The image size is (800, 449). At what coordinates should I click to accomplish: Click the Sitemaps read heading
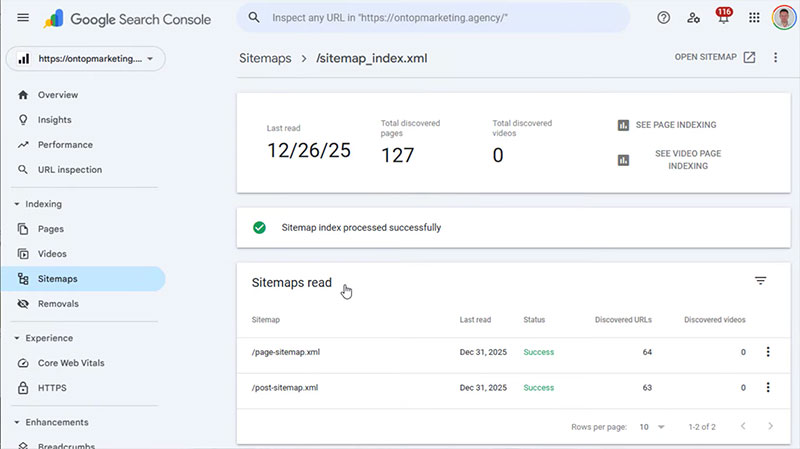291,283
